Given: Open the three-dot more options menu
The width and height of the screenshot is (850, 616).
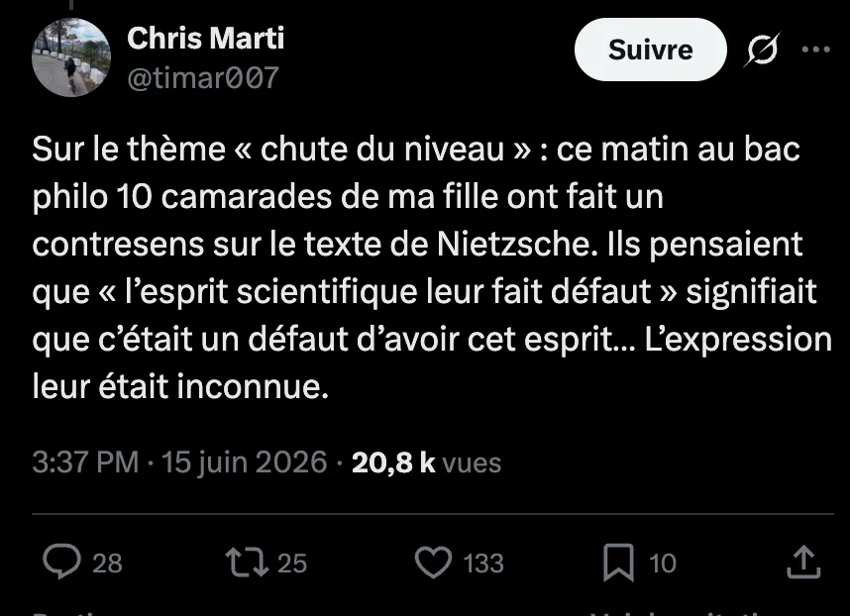Looking at the screenshot, I should [x=816, y=50].
